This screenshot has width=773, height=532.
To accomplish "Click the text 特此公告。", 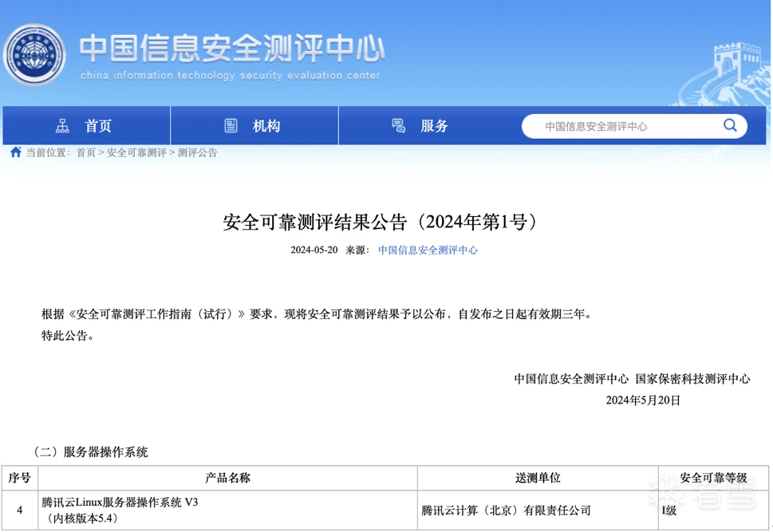I will pyautogui.click(x=68, y=336).
